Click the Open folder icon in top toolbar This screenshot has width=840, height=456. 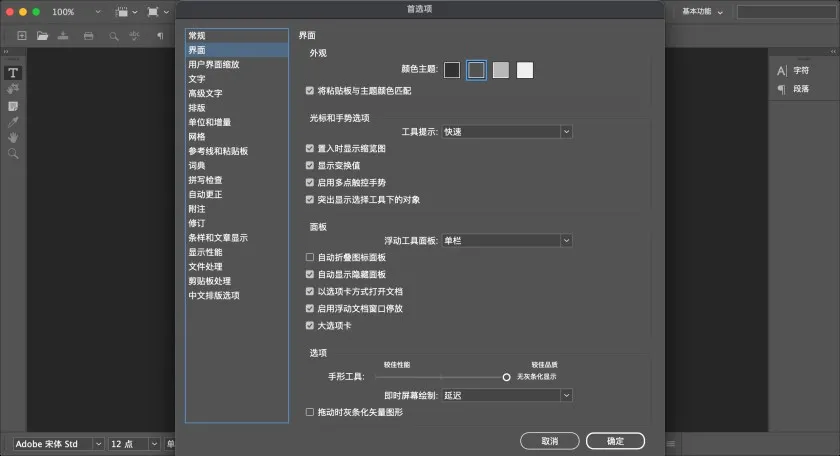coord(43,36)
